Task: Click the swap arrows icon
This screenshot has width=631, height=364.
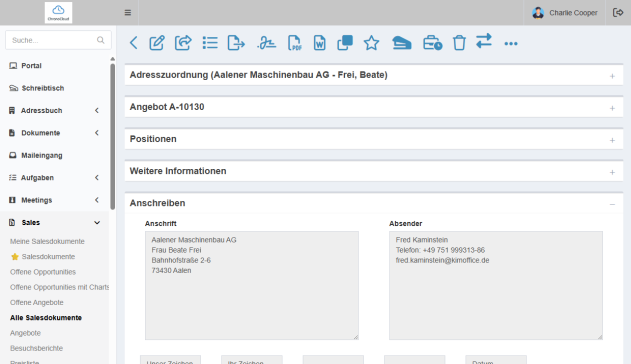Action: (484, 41)
